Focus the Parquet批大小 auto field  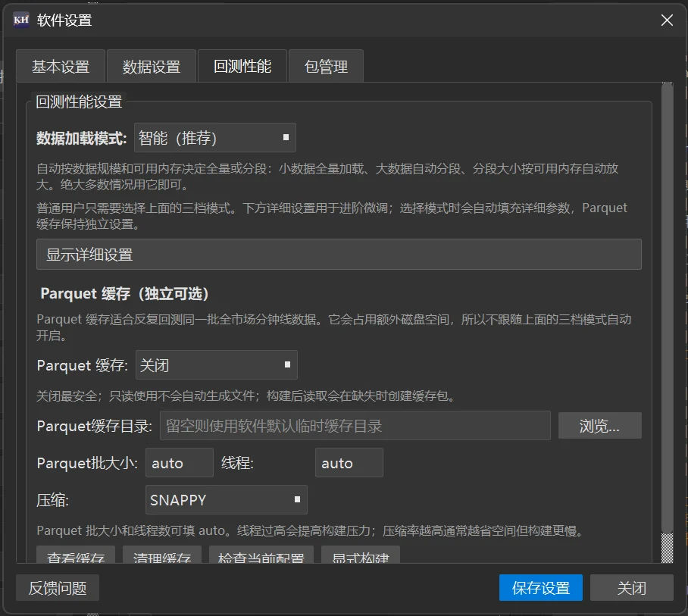[180, 462]
